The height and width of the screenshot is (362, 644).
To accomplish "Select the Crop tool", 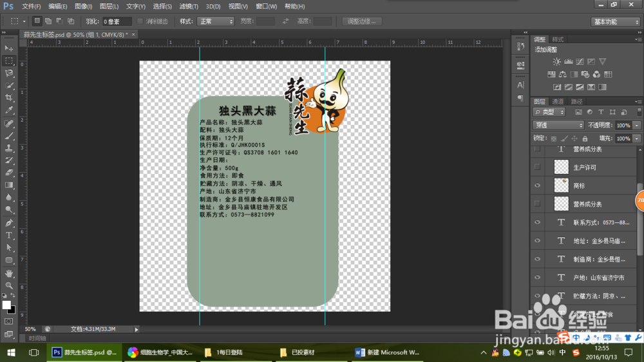I will [8, 97].
